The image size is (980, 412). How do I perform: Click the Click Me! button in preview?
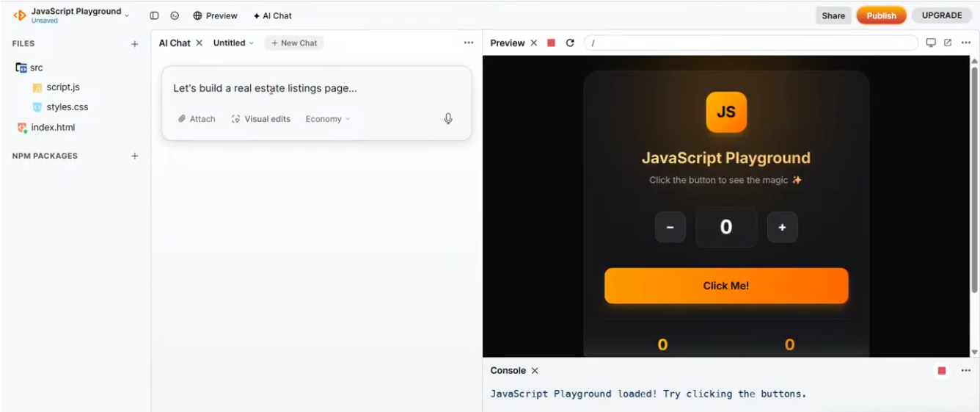pos(726,286)
